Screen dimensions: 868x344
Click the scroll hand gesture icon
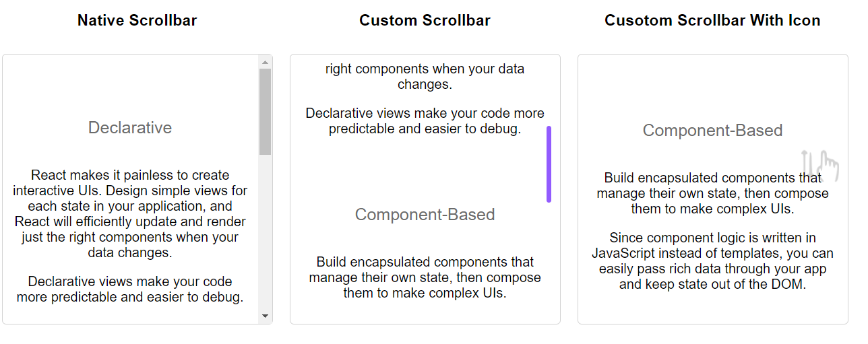[820, 166]
